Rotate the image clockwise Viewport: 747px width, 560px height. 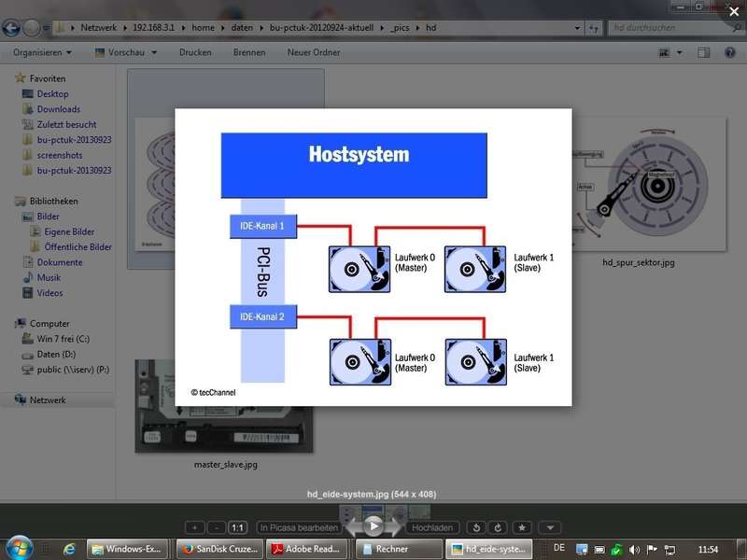click(497, 527)
